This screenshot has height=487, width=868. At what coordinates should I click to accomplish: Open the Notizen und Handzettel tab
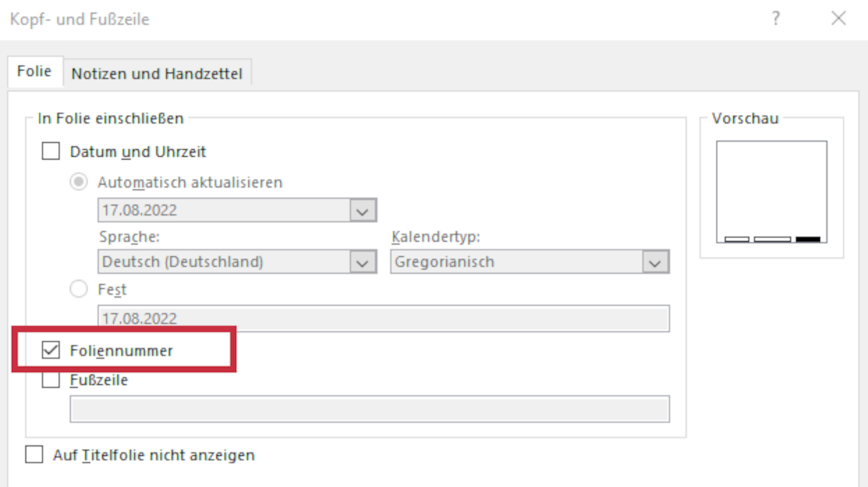tap(157, 74)
